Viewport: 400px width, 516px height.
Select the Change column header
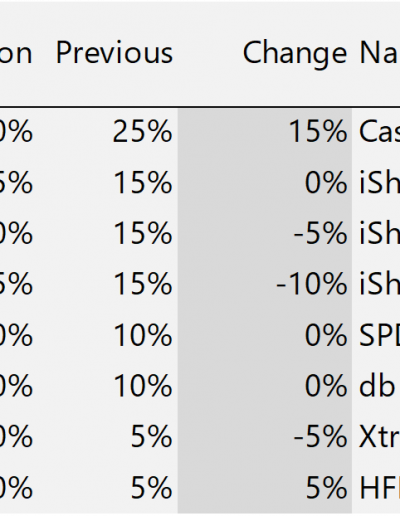tap(295, 53)
